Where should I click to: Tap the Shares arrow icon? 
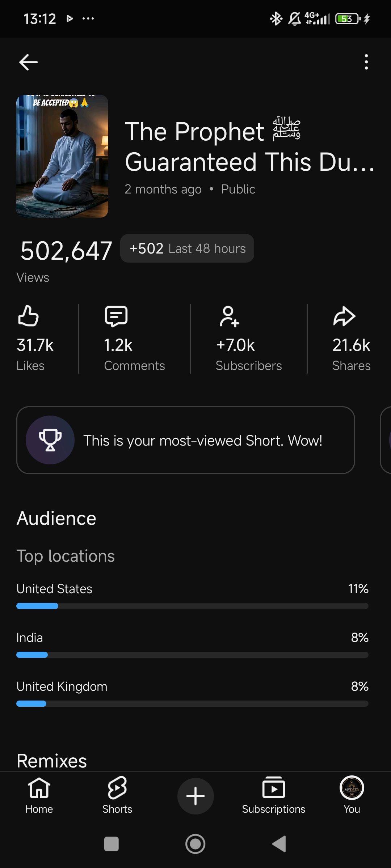pyautogui.click(x=344, y=316)
